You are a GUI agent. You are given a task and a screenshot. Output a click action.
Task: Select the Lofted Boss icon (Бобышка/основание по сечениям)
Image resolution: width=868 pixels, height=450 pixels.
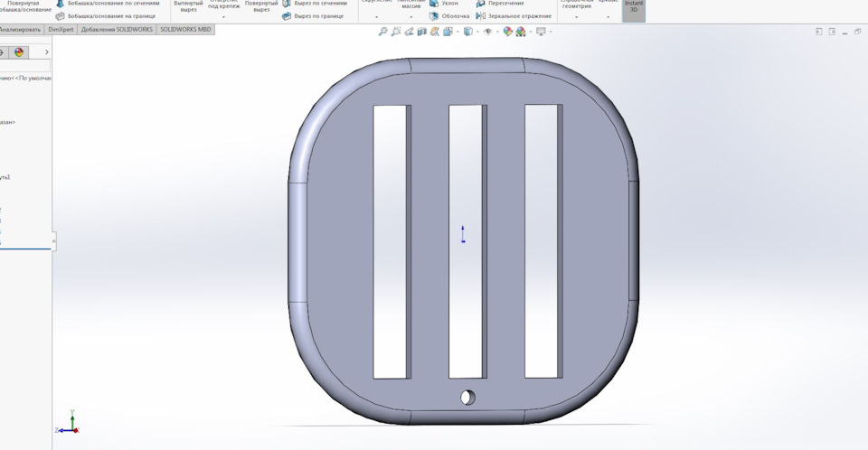point(61,4)
